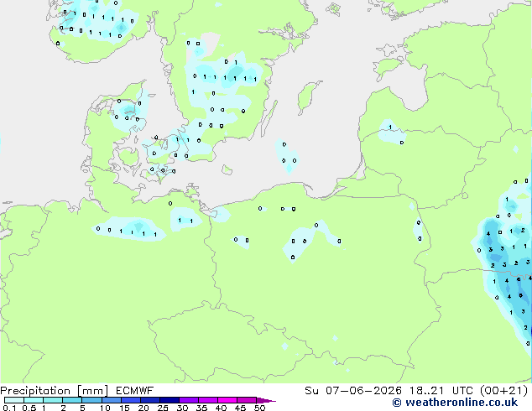Click the 30–35 mm purple legend swatch
The width and height of the screenshot is (532, 411).
point(188,400)
